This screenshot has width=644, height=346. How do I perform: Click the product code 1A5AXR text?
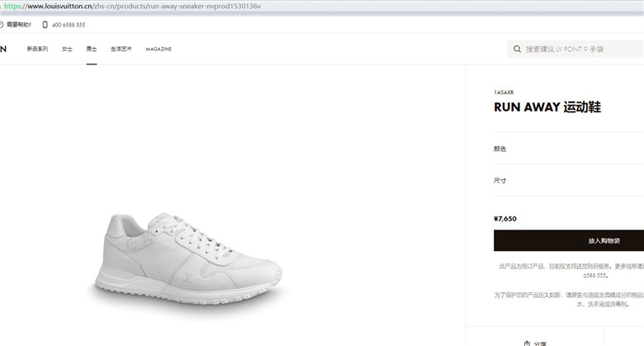tap(504, 92)
